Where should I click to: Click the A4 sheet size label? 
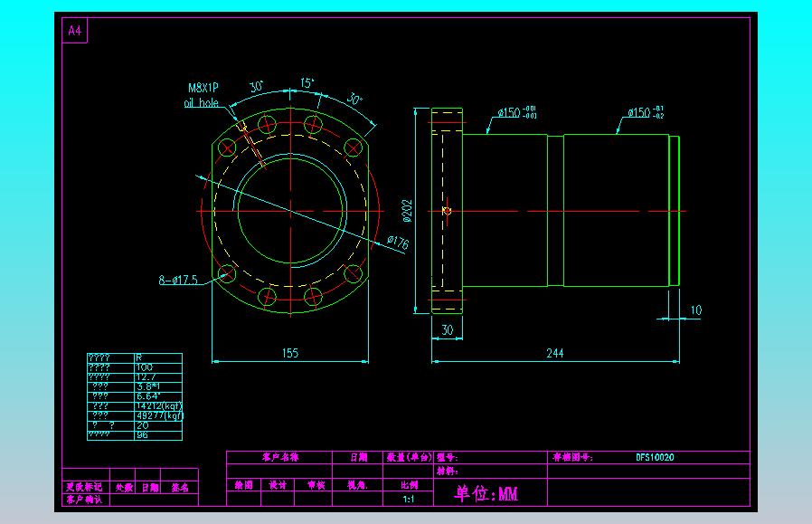[x=74, y=31]
